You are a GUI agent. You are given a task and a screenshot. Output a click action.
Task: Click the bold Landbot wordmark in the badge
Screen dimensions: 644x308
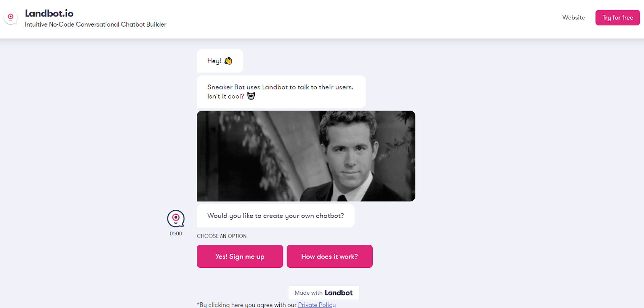[339, 293]
